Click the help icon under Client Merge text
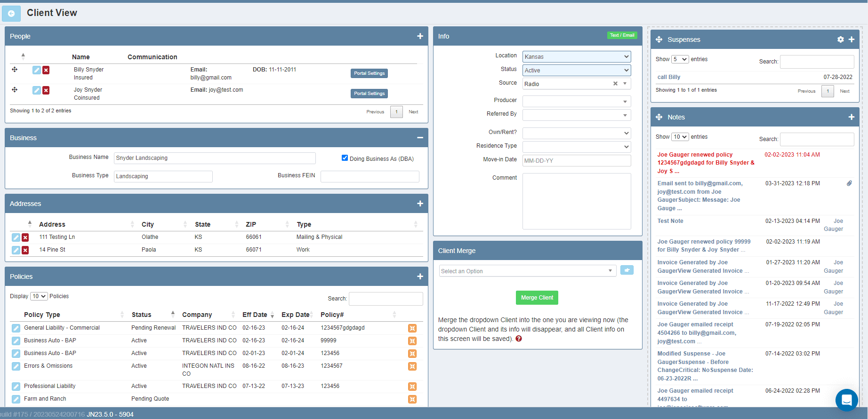 [x=519, y=339]
